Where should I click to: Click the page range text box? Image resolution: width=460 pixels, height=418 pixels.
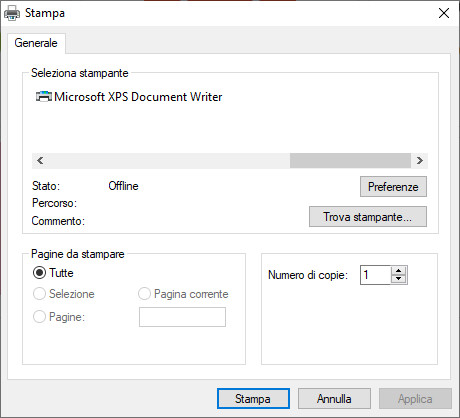tap(182, 317)
